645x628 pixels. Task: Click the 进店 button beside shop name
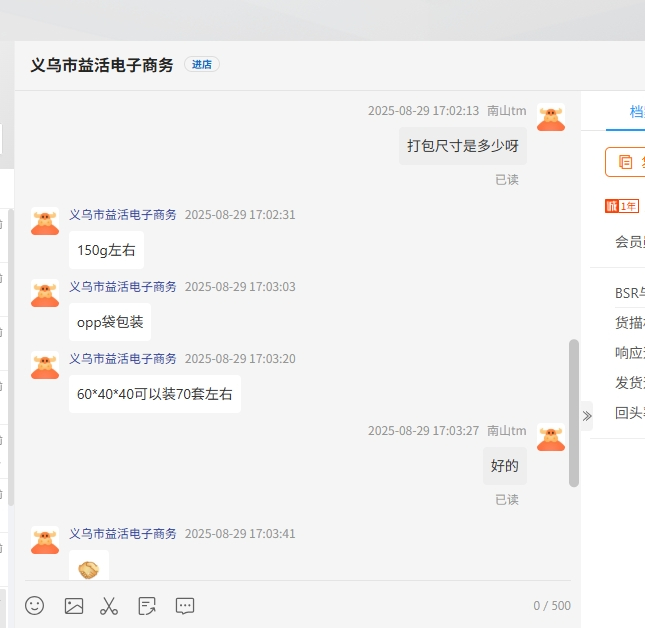202,65
